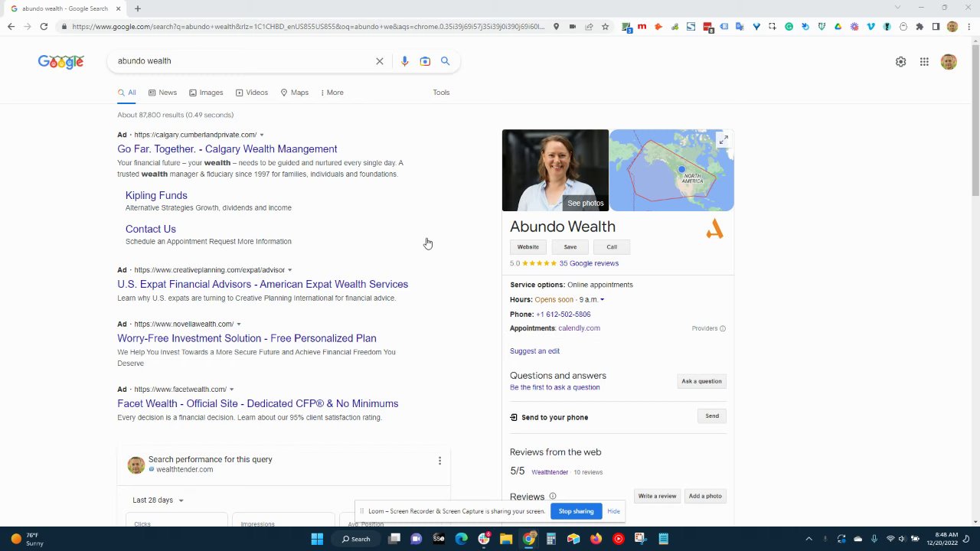Viewport: 980px width, 551px height.
Task: Start voice search with microphone icon
Action: [404, 61]
